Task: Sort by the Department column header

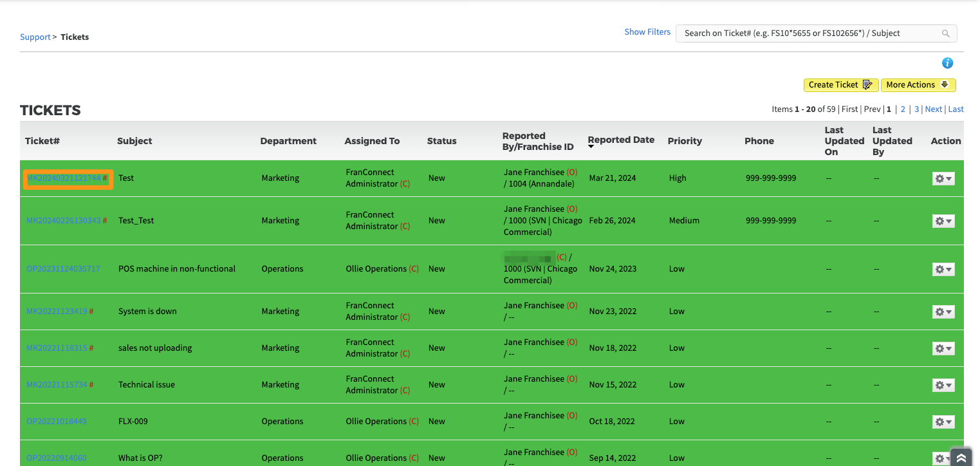Action: (288, 141)
